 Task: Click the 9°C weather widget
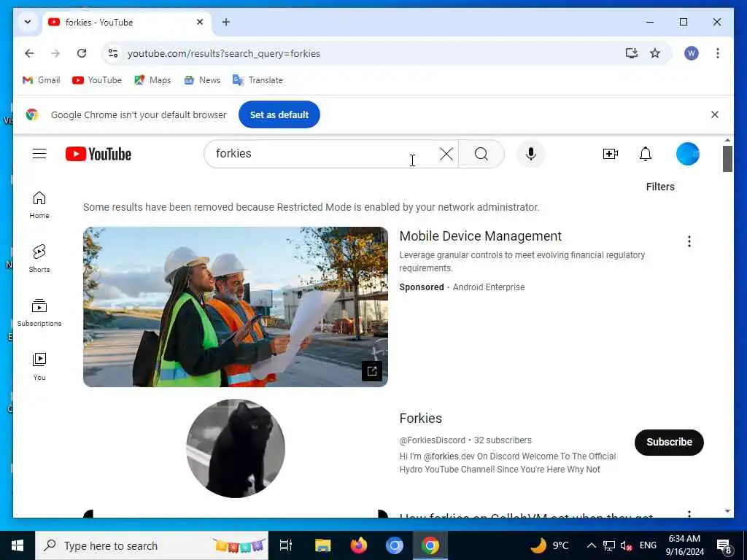(x=550, y=545)
